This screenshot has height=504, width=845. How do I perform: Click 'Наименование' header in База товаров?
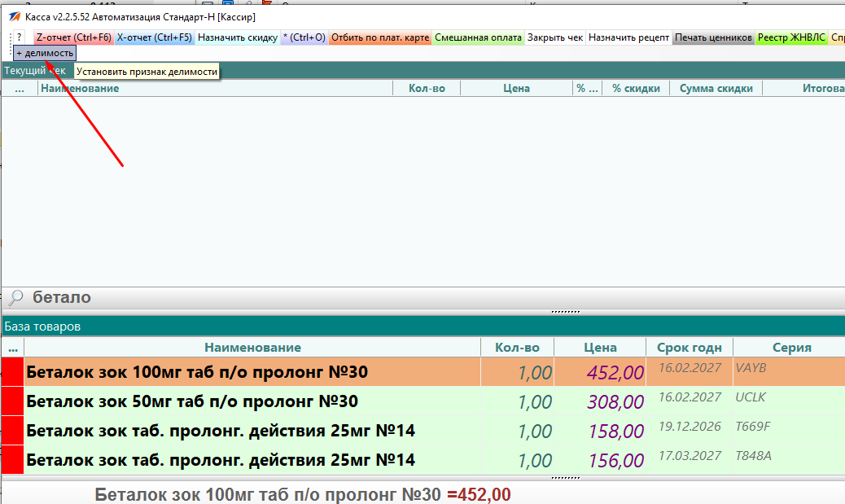252,348
